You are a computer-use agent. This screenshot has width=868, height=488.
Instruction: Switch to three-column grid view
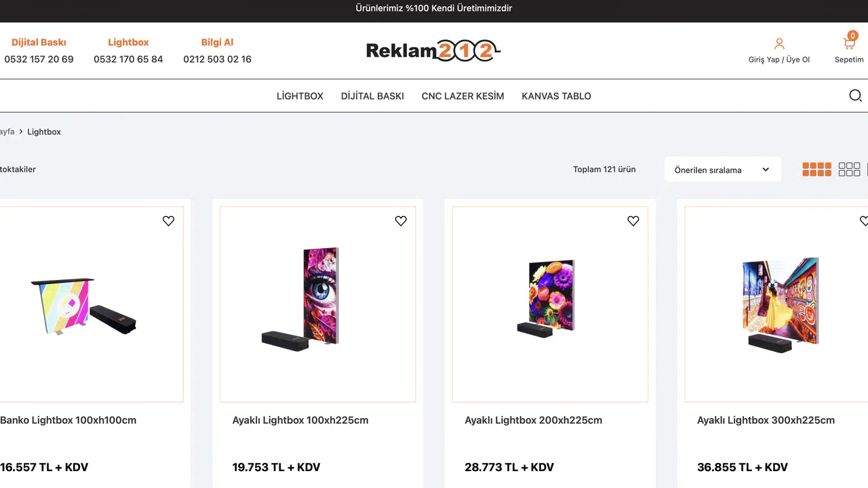849,169
